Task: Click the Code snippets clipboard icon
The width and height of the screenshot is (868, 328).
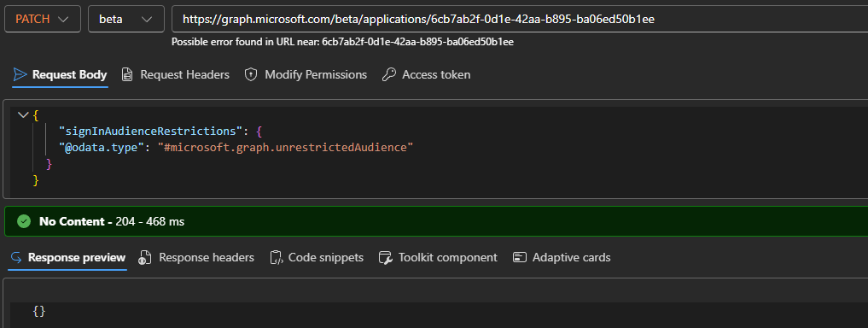Action: 276,258
